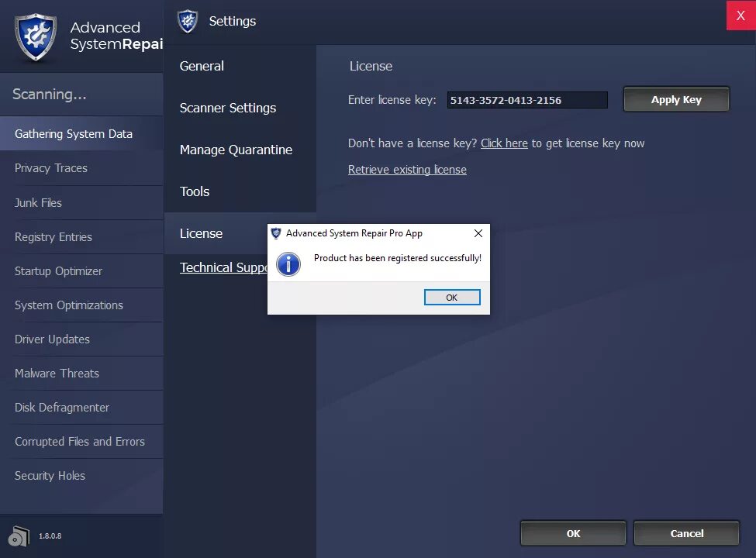Click the 'Product has been registered successfully!' message
The height and width of the screenshot is (558, 756).
tap(398, 258)
